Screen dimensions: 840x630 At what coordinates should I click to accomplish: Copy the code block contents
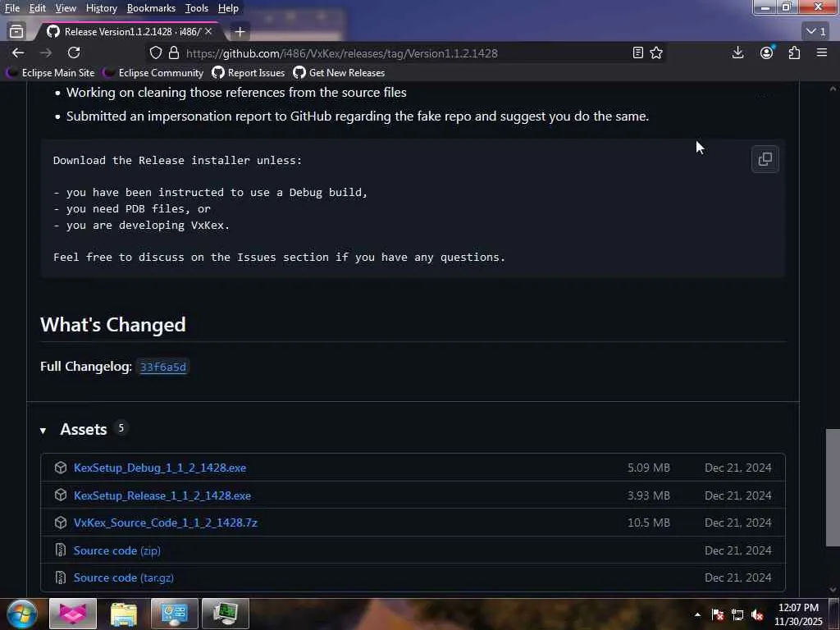(765, 159)
